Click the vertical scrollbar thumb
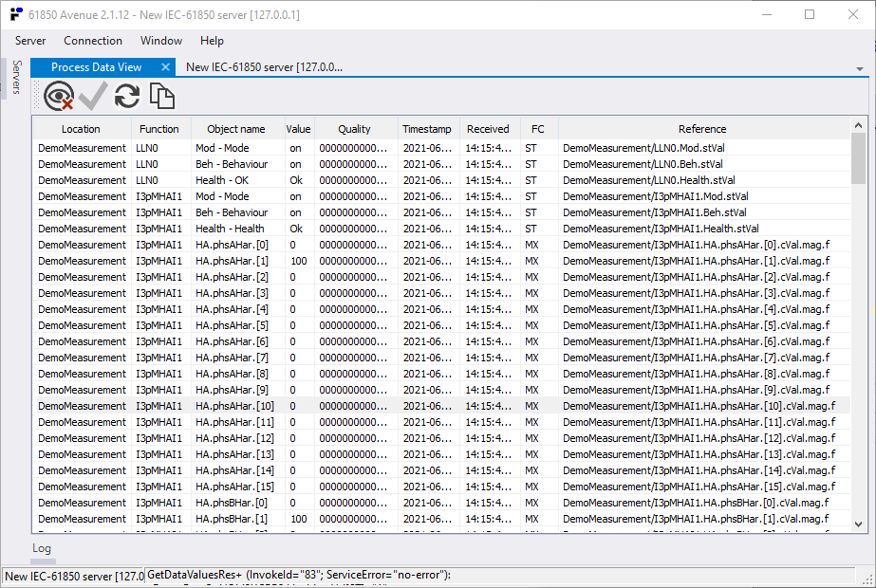The height and width of the screenshot is (588, 876). [859, 158]
